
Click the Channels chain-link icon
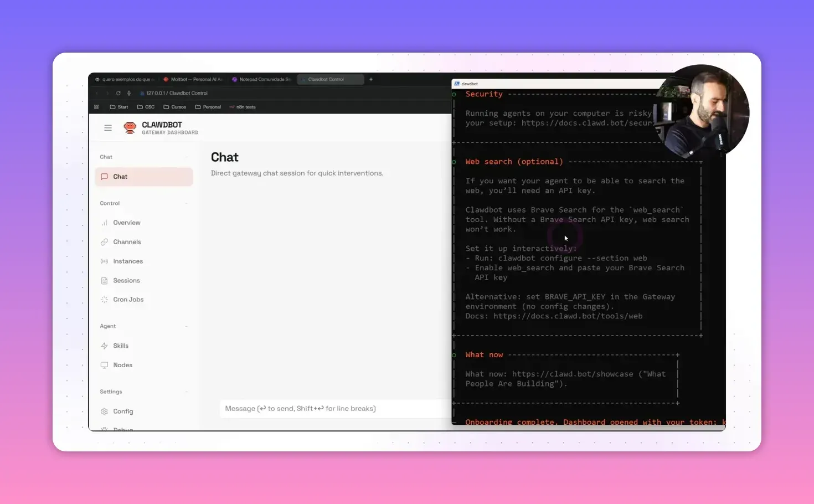click(104, 241)
